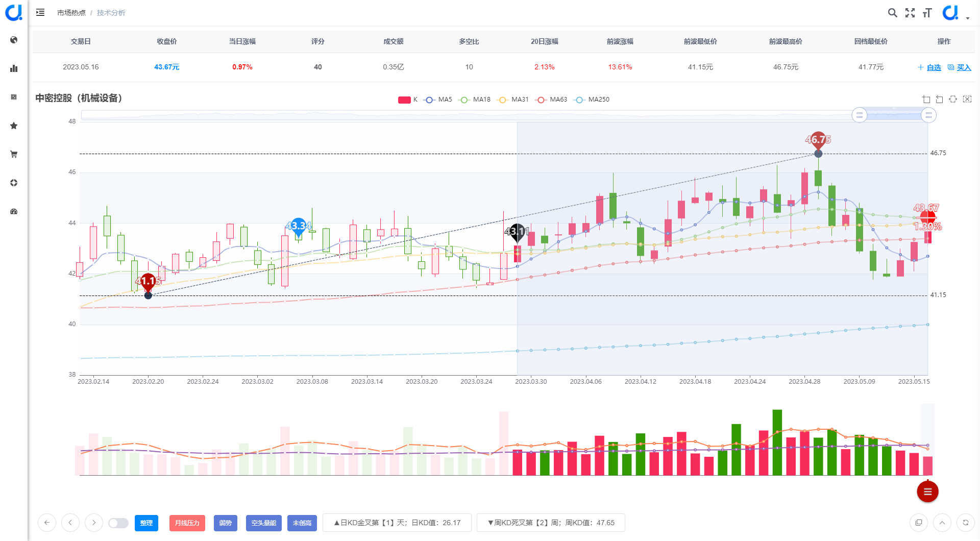980x541 pixels.
Task: Click the 技术分析 breadcrumb
Action: tap(111, 13)
